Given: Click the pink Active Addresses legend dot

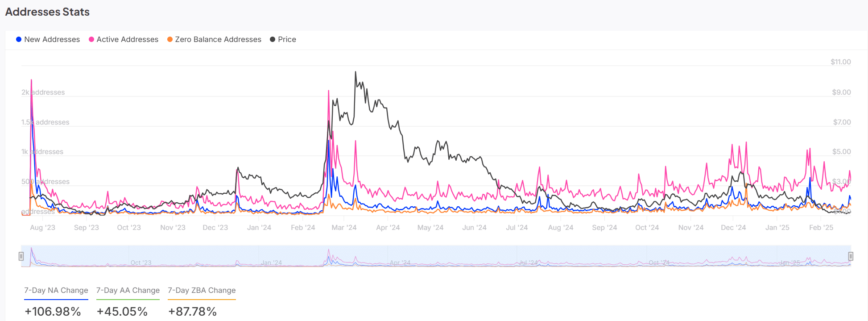Looking at the screenshot, I should coord(91,39).
